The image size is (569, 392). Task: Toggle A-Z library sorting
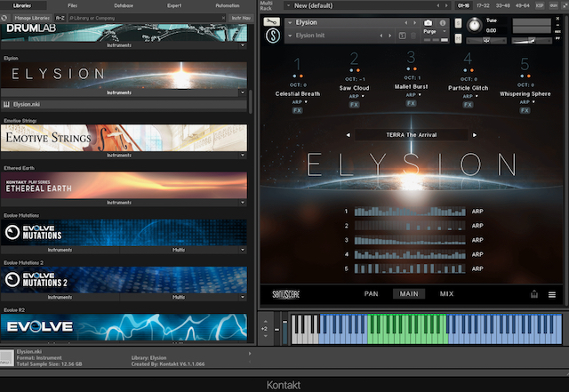pos(60,18)
